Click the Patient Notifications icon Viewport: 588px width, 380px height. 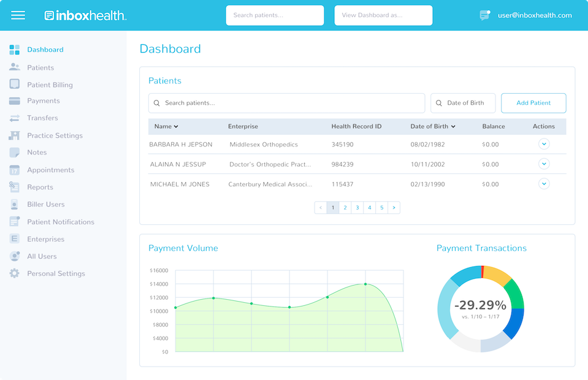point(15,221)
